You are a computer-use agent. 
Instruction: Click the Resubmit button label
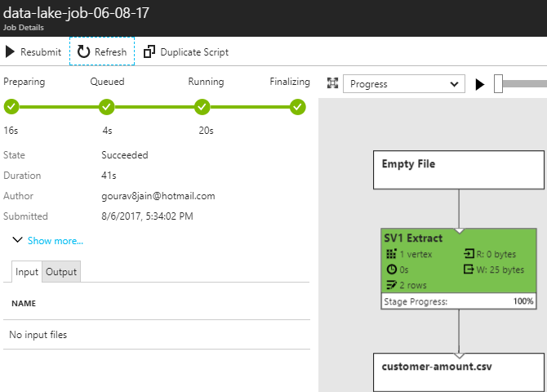click(x=40, y=51)
